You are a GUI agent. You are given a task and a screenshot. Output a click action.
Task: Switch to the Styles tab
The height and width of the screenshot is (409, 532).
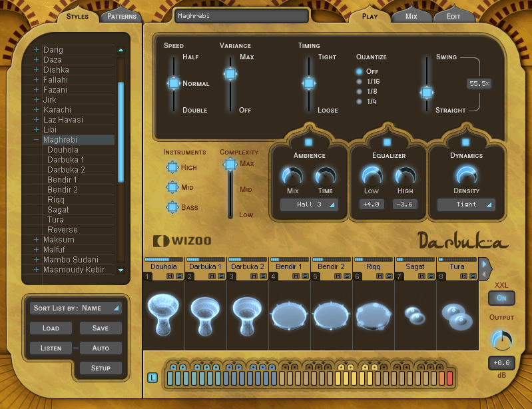[77, 16]
